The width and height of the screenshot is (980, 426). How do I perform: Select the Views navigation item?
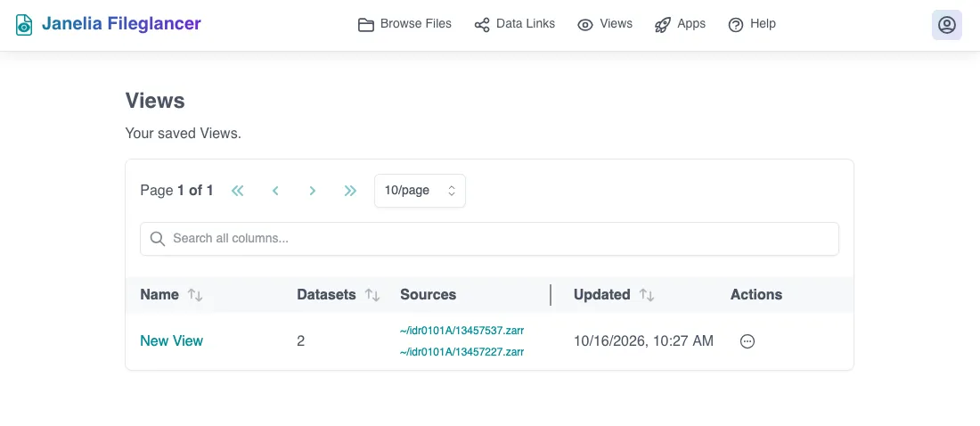point(605,24)
